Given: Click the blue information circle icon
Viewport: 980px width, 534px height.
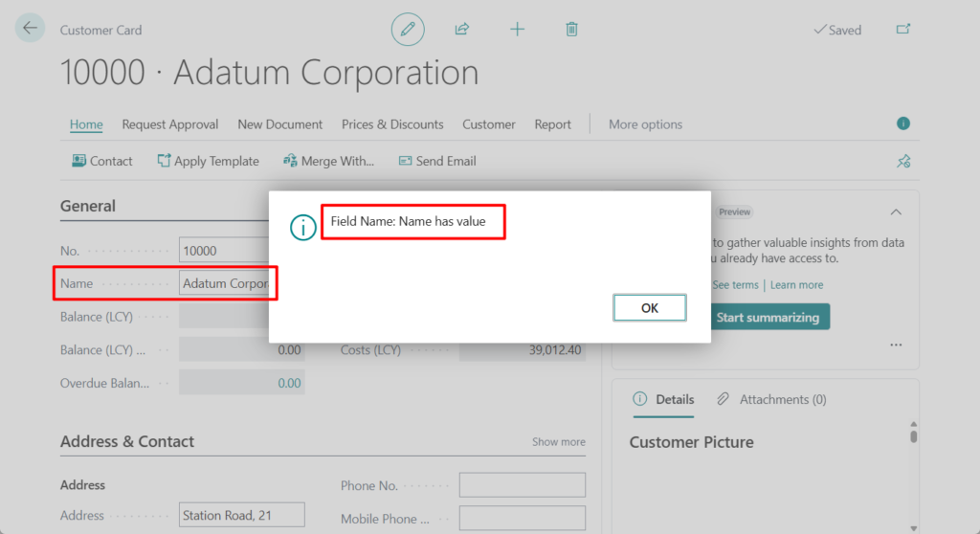Looking at the screenshot, I should coord(902,123).
